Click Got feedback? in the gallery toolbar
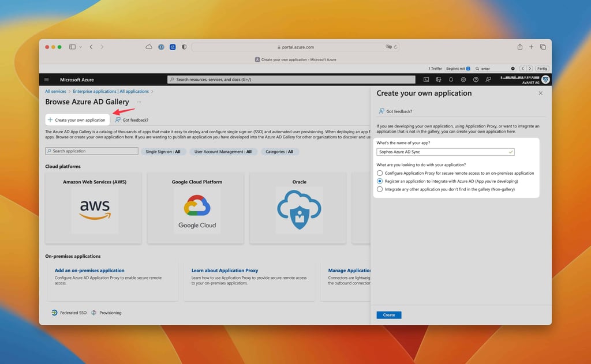This screenshot has width=591, height=364. 132,120
